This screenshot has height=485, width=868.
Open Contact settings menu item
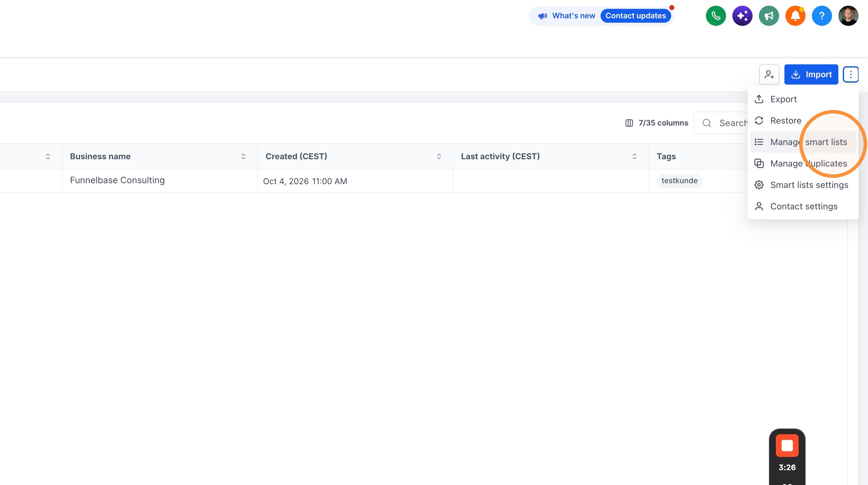click(803, 206)
